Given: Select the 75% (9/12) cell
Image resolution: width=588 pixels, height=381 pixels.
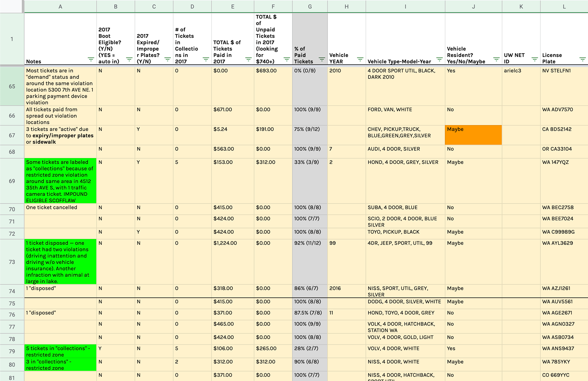Looking at the screenshot, I should 310,135.
